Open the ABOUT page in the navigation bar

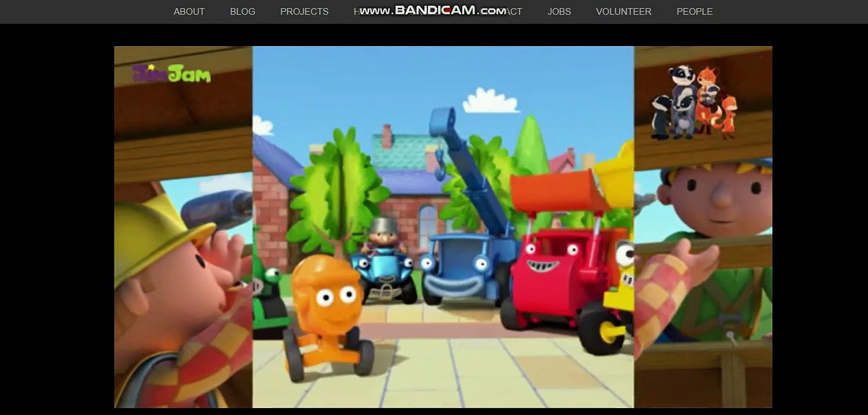click(x=189, y=12)
